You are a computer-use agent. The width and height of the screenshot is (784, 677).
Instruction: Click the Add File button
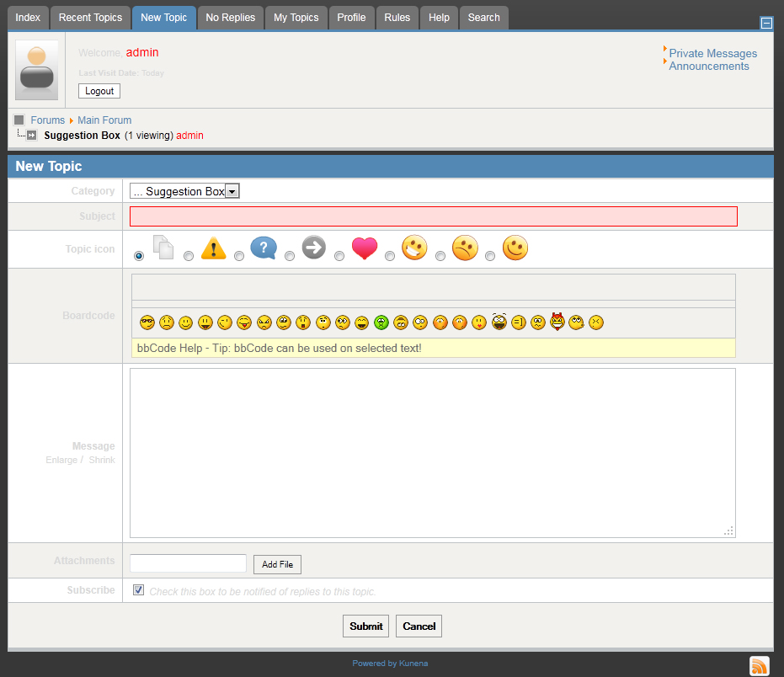277,564
